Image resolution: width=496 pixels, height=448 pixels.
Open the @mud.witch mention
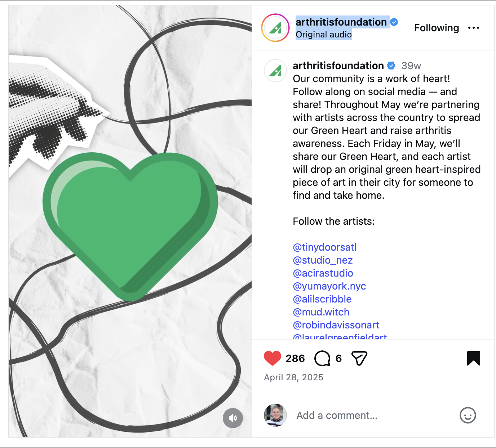point(321,312)
